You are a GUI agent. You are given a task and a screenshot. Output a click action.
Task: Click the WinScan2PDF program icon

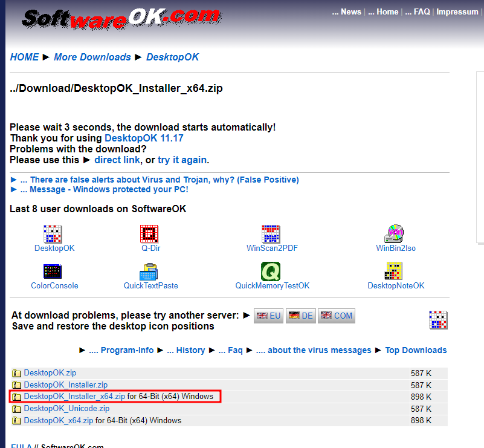click(x=271, y=234)
